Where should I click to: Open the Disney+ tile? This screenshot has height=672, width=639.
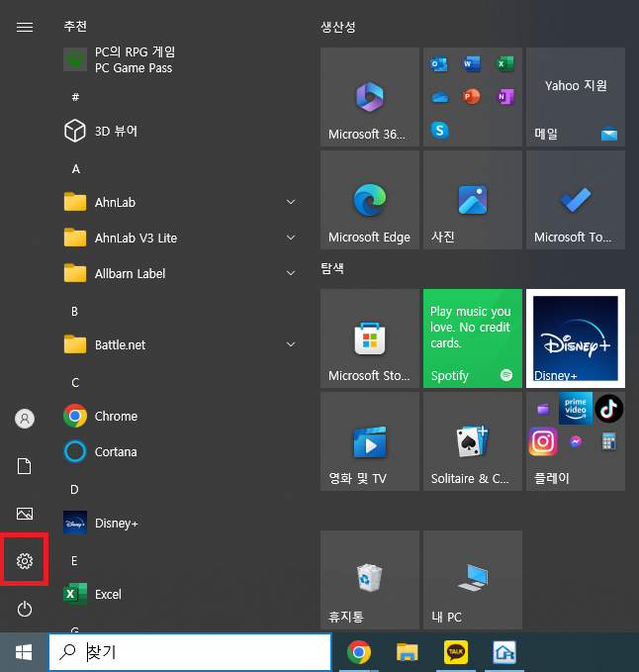pos(575,338)
